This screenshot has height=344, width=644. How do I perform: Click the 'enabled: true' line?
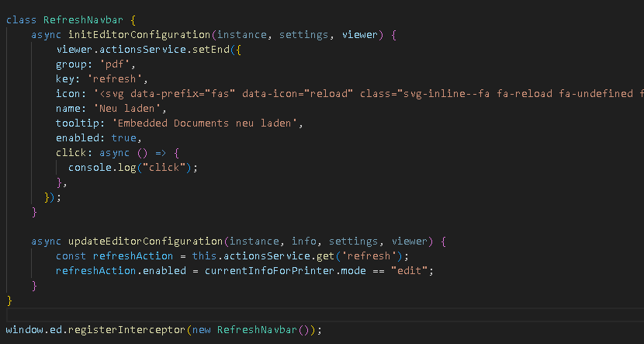(99, 138)
